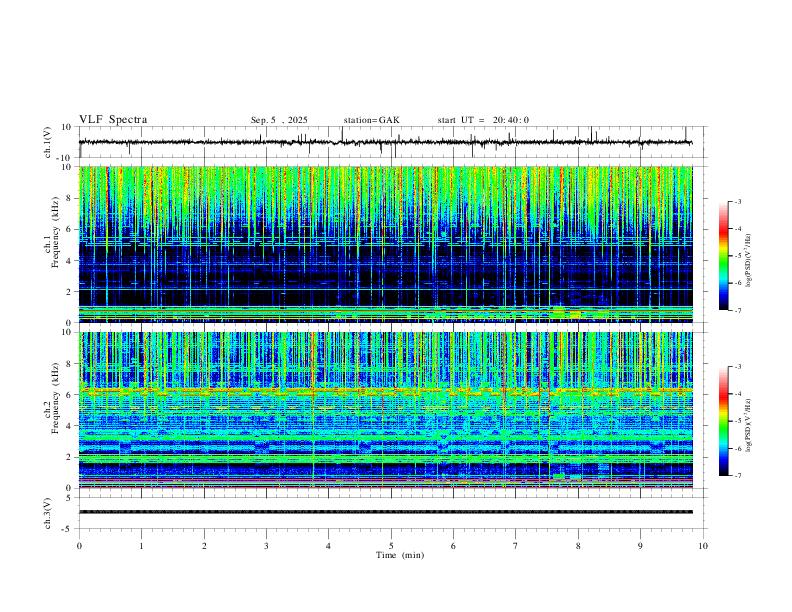Click the ch.3 voltage trace band
The image size is (792, 612).
pyautogui.click(x=385, y=512)
